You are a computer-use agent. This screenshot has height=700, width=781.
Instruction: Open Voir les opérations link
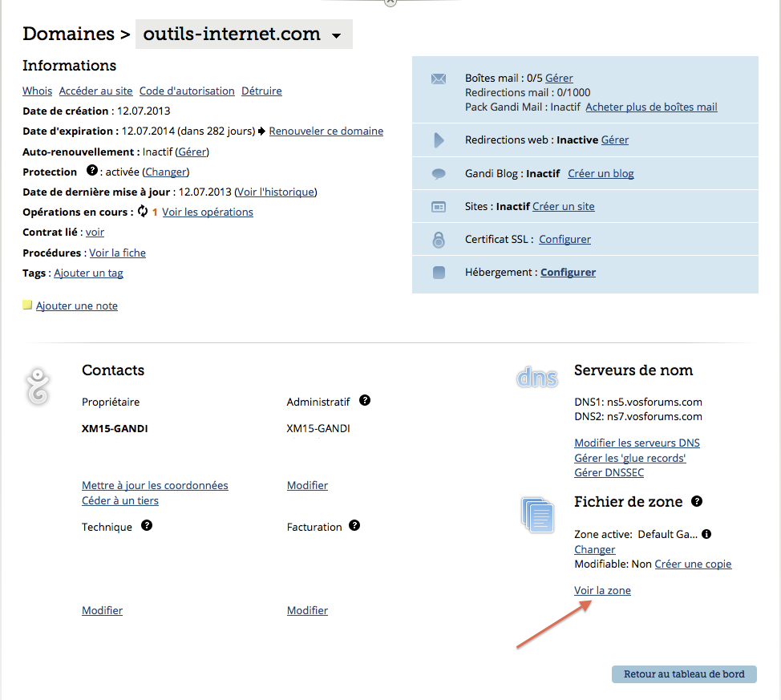click(208, 212)
